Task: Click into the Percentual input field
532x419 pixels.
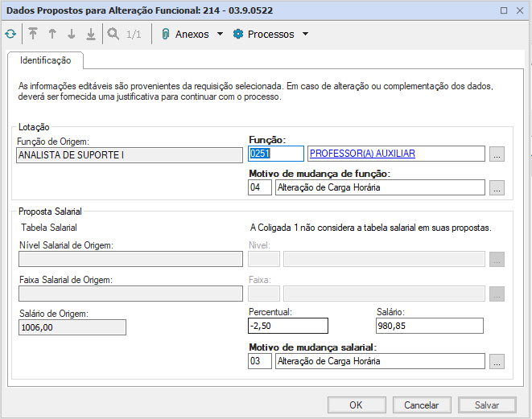Action: [288, 326]
